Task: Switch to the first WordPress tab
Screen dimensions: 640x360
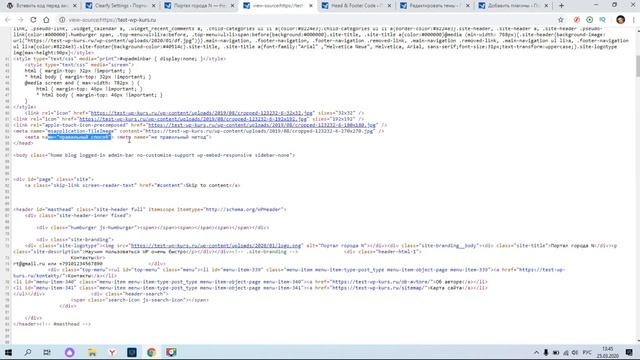Action: (x=42, y=6)
